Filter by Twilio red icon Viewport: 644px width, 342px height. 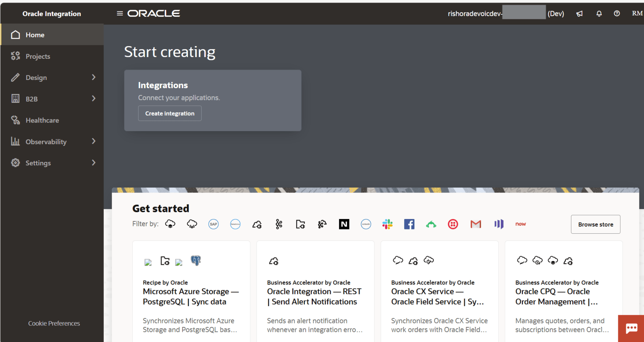[453, 224]
